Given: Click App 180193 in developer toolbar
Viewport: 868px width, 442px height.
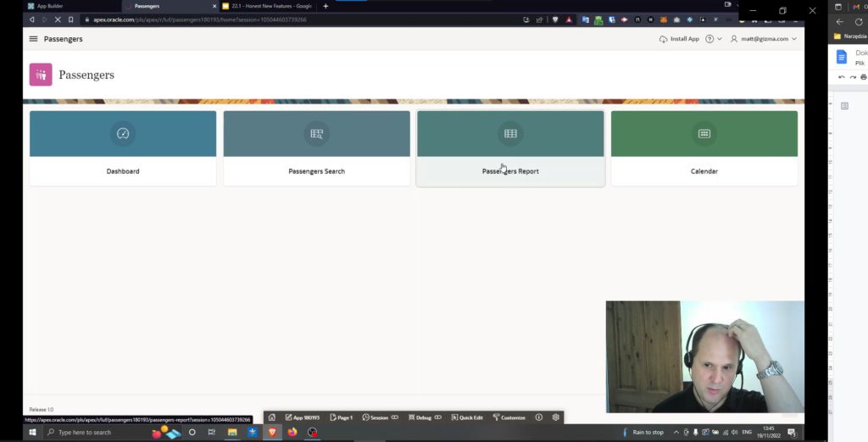Looking at the screenshot, I should point(303,417).
